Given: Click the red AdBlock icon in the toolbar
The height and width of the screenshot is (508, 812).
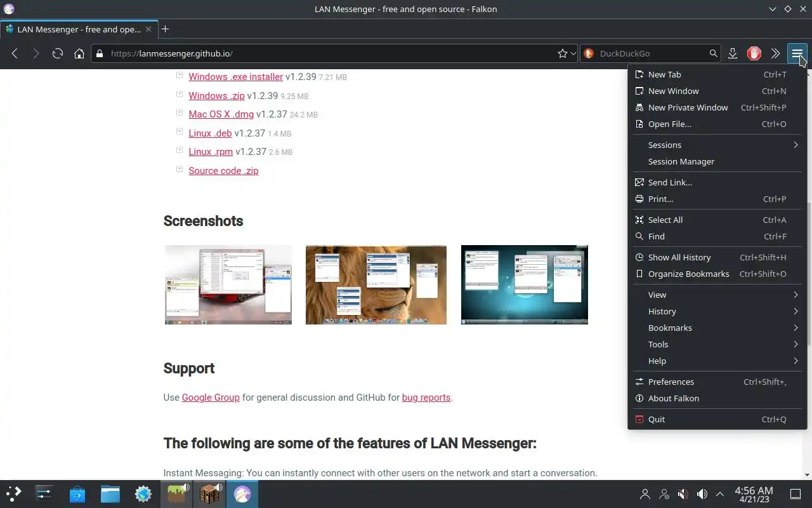Looking at the screenshot, I should coord(754,54).
